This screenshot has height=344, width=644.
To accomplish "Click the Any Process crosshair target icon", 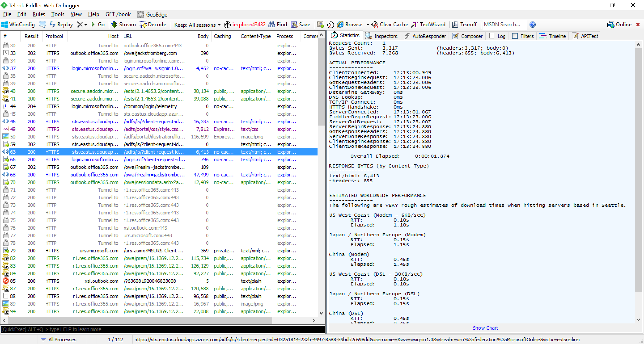I will pos(227,25).
